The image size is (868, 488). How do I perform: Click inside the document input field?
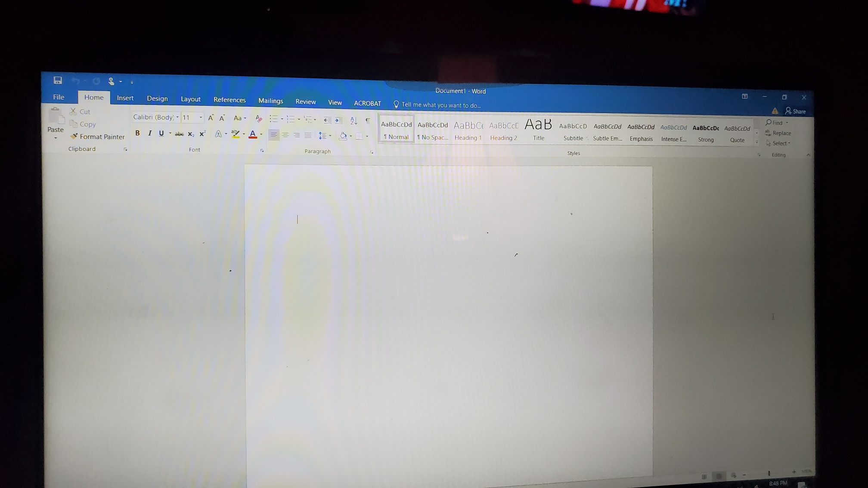click(297, 219)
